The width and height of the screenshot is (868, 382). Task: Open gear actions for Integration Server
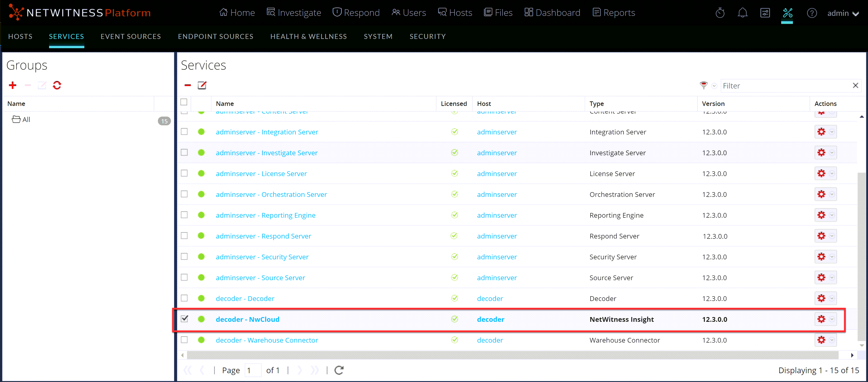click(x=821, y=132)
